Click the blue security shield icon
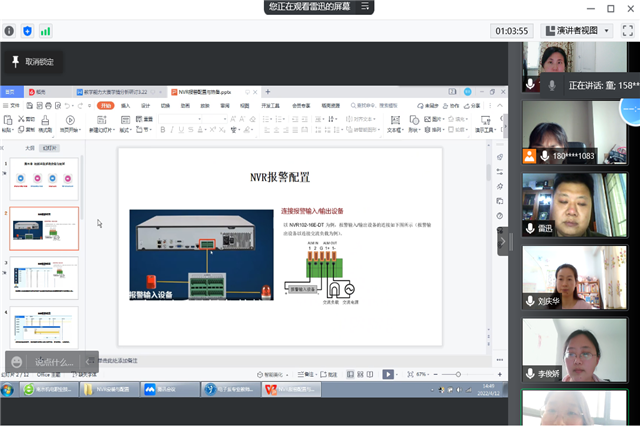 (27, 31)
